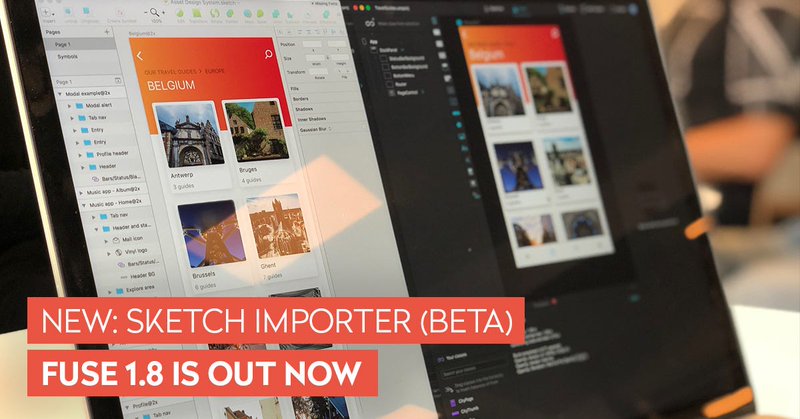Expand the Modal alert folder
The image size is (800, 419).
tap(69, 106)
